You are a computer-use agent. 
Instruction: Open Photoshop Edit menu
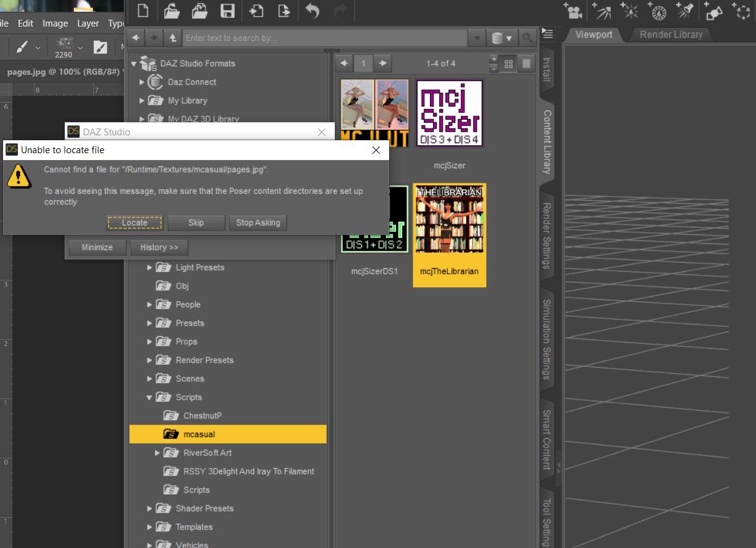tap(25, 23)
